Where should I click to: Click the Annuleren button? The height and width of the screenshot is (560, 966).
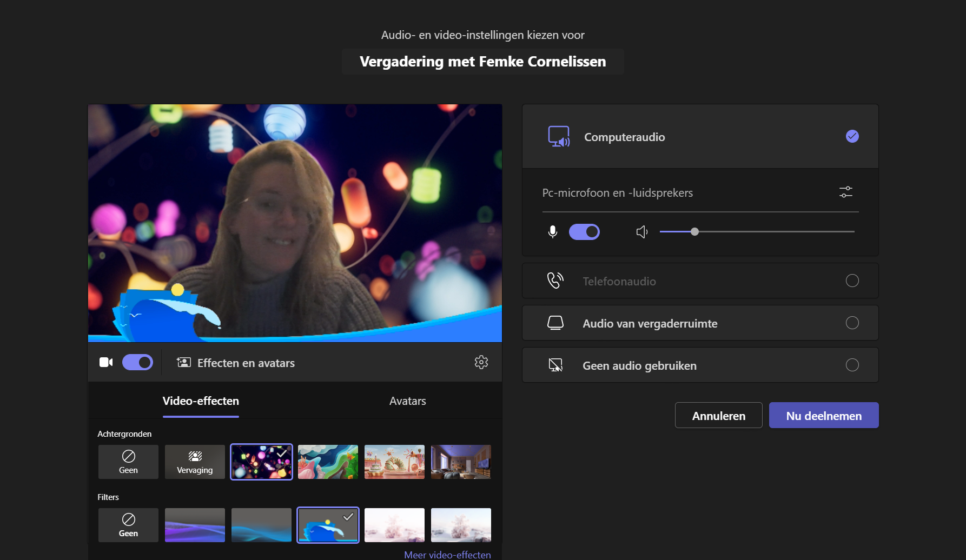click(718, 415)
